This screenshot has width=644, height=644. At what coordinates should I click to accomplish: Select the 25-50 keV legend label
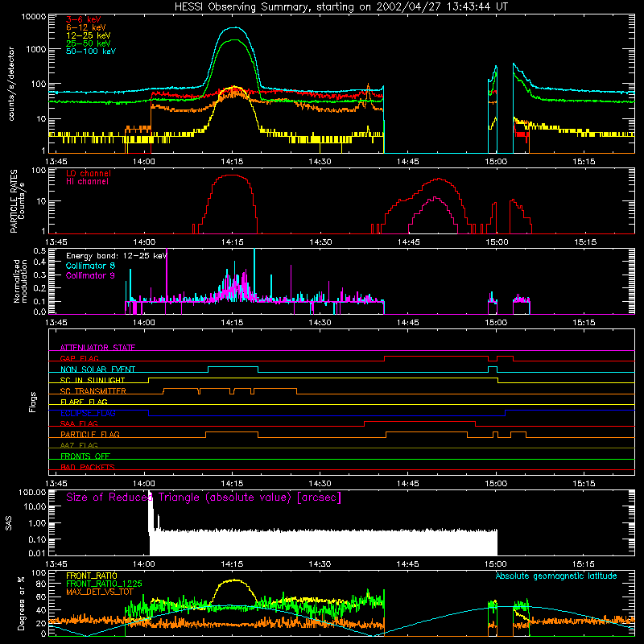(x=89, y=43)
